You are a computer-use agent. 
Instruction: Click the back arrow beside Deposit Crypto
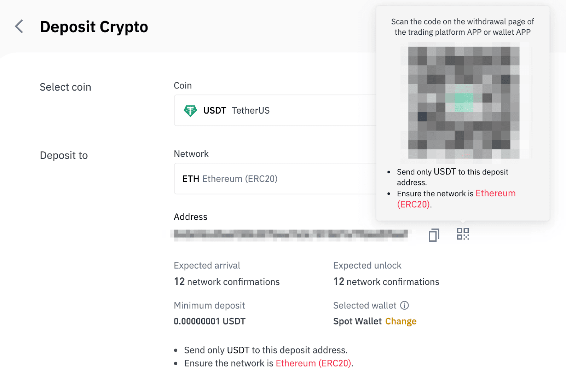(19, 27)
